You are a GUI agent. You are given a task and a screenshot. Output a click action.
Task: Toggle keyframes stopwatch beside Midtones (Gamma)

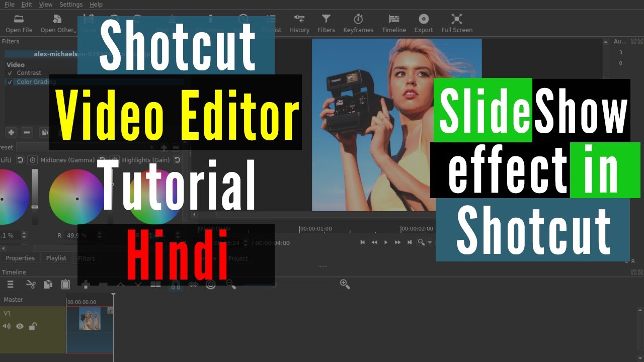pos(32,160)
